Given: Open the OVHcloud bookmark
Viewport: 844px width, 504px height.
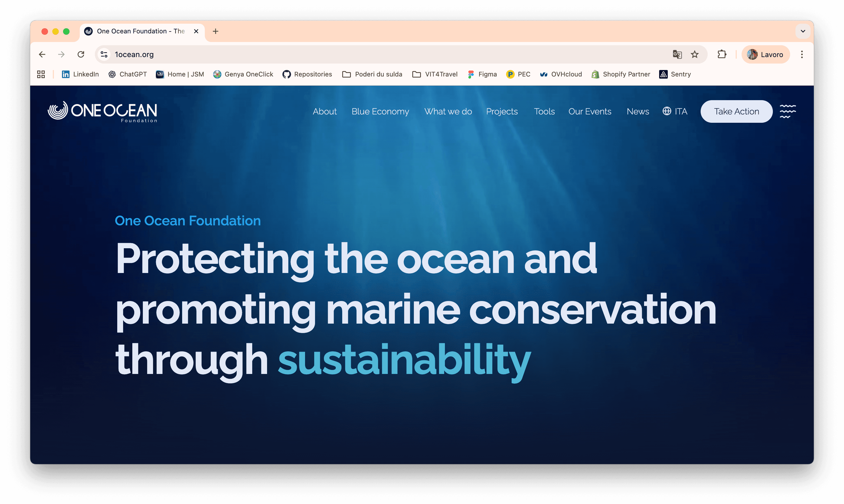Looking at the screenshot, I should tap(561, 74).
